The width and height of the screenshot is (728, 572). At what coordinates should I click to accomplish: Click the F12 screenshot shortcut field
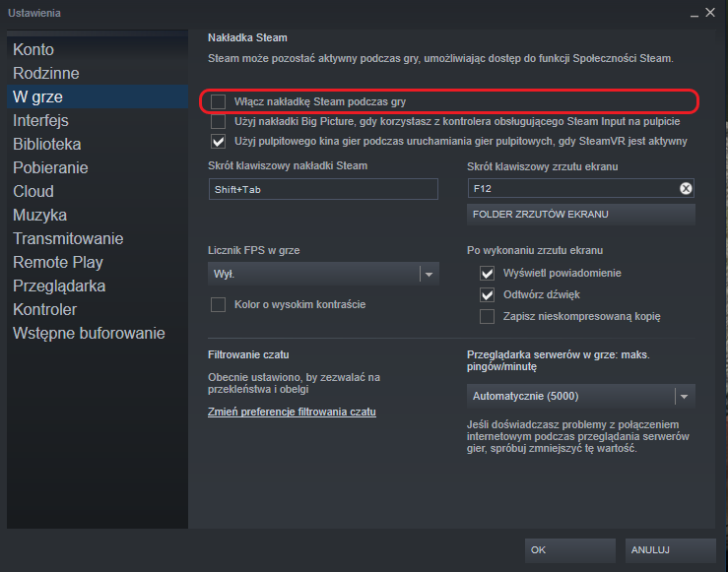point(581,188)
